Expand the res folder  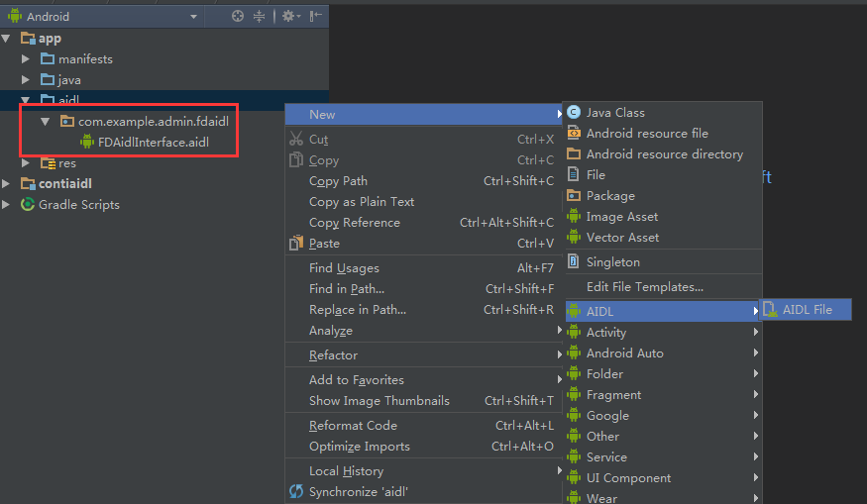coord(26,163)
